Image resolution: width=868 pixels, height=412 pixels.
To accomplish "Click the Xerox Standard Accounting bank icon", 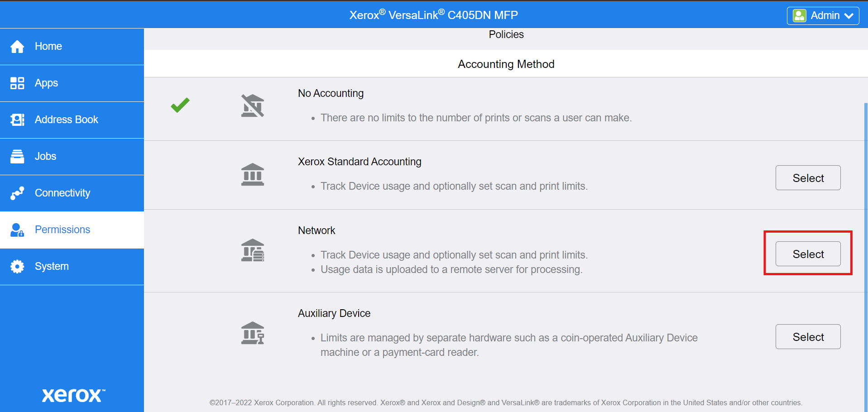I will [253, 175].
